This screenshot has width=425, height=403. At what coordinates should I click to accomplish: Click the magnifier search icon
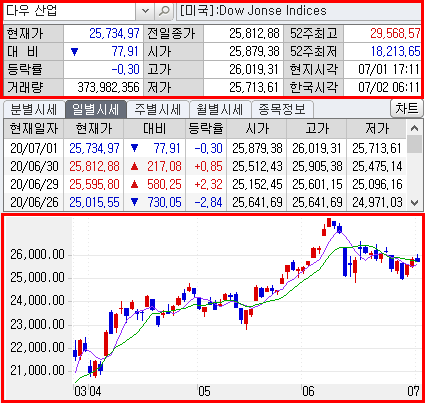(164, 11)
